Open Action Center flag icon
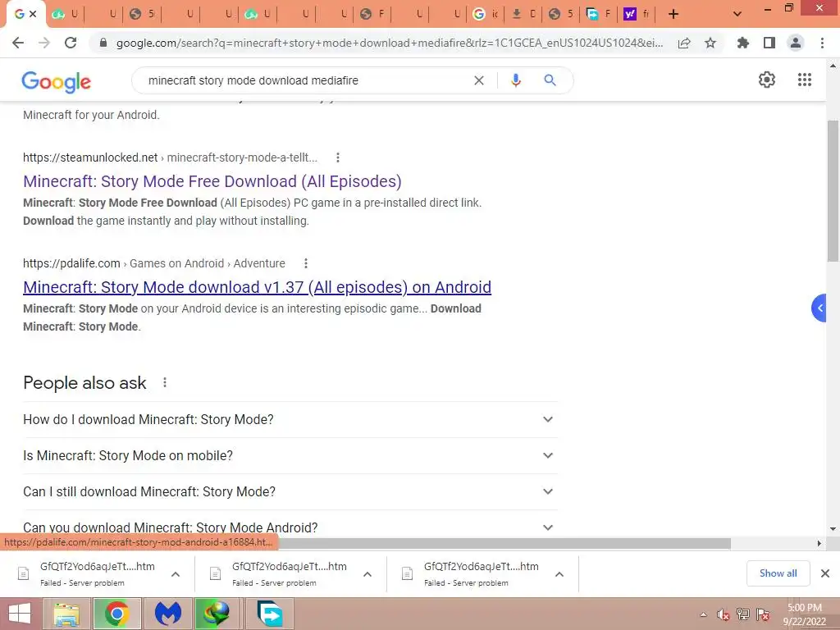The image size is (840, 630). point(763,614)
